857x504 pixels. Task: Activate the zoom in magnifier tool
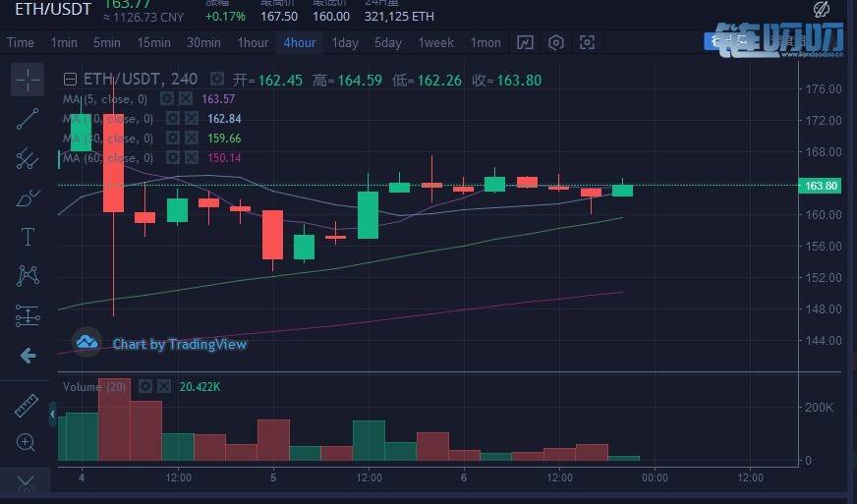pyautogui.click(x=26, y=442)
